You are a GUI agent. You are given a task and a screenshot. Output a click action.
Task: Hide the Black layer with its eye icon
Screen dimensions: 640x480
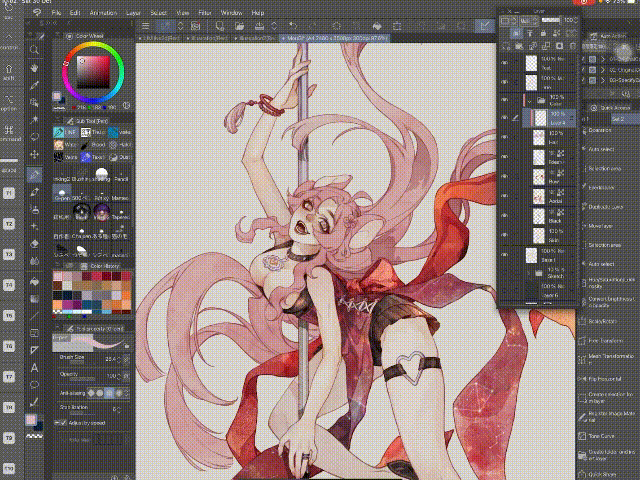coord(505,216)
